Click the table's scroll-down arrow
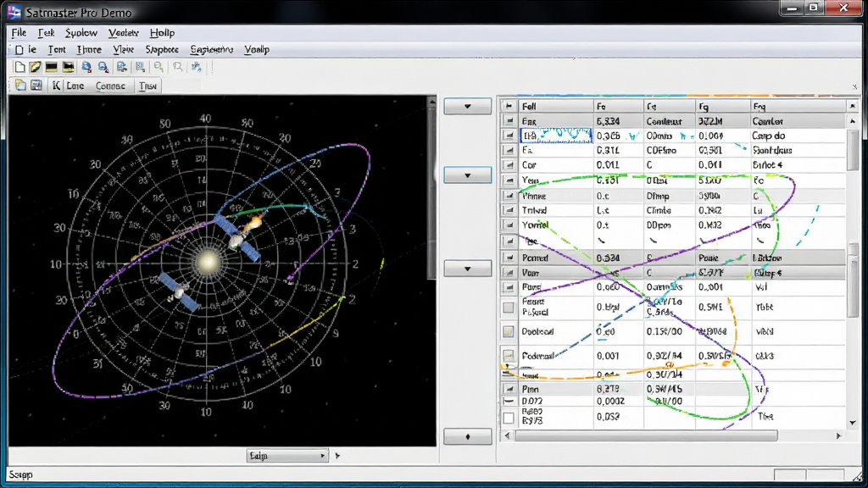The image size is (868, 488). [x=853, y=423]
